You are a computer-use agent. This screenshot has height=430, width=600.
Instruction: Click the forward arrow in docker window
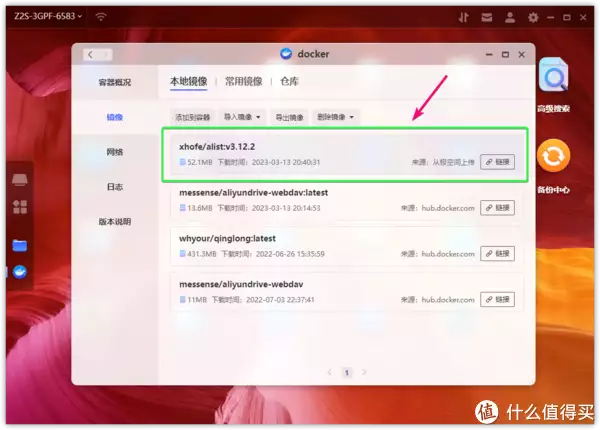[106, 55]
